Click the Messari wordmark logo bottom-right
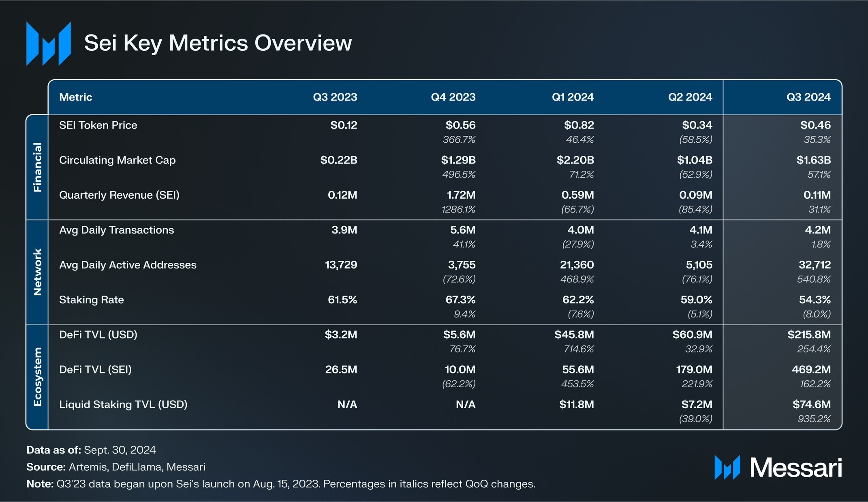This screenshot has height=502, width=868. (778, 468)
